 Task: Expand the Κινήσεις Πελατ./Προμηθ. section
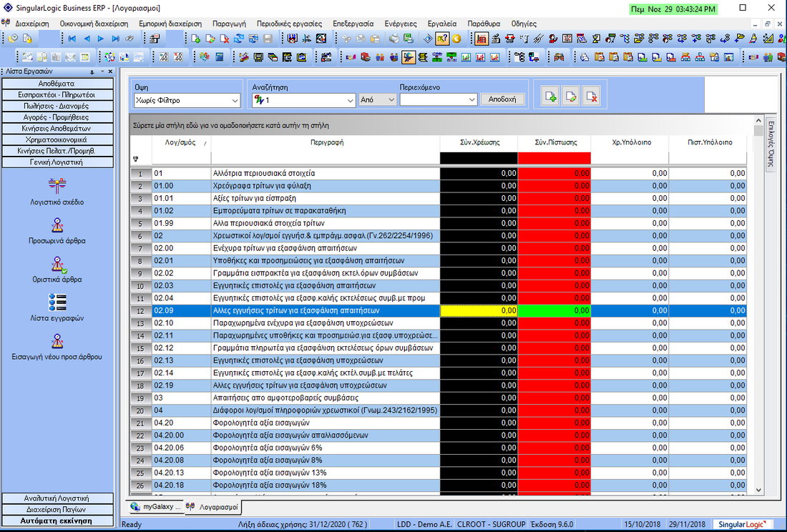pos(57,151)
